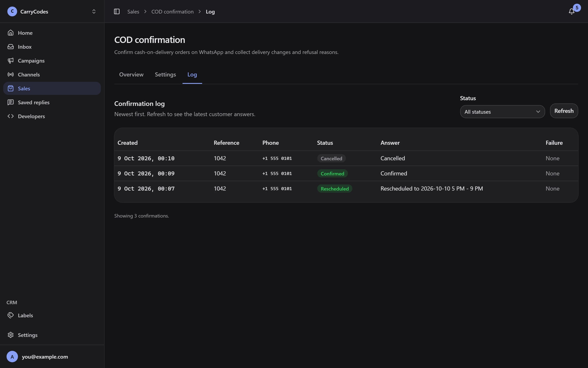Click the Answer column header
Image resolution: width=588 pixels, height=368 pixels.
[390, 143]
